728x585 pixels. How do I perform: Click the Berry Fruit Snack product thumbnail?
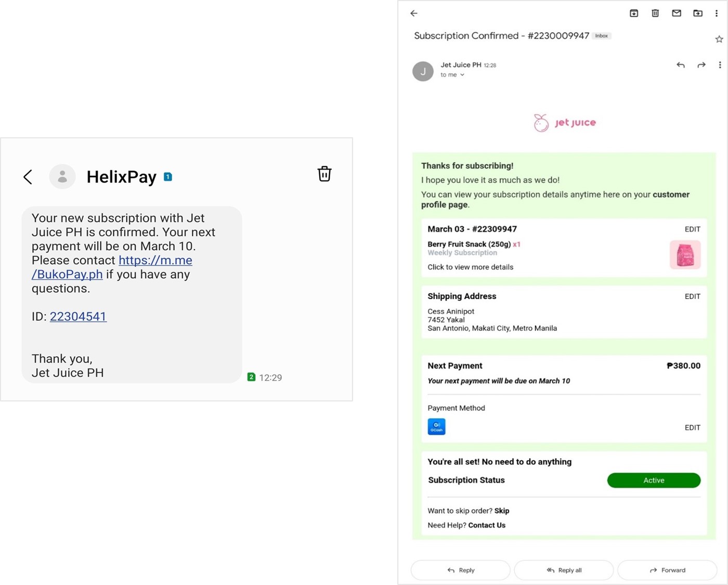point(685,255)
